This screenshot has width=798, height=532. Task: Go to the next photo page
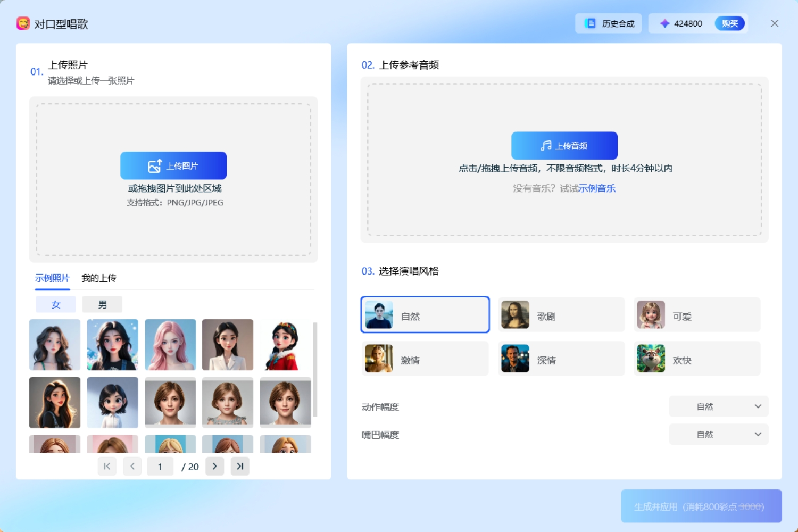tap(214, 467)
